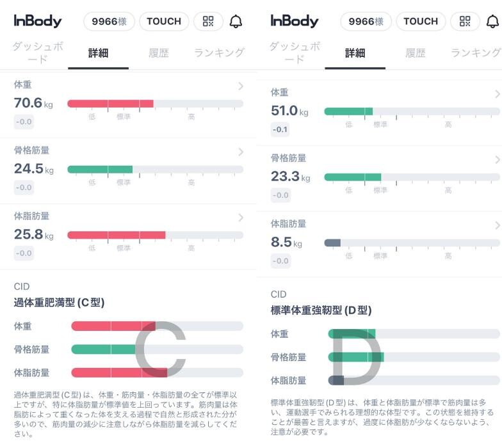Select 履歴 tab in right screen
This screenshot has width=502, height=448.
(x=416, y=52)
